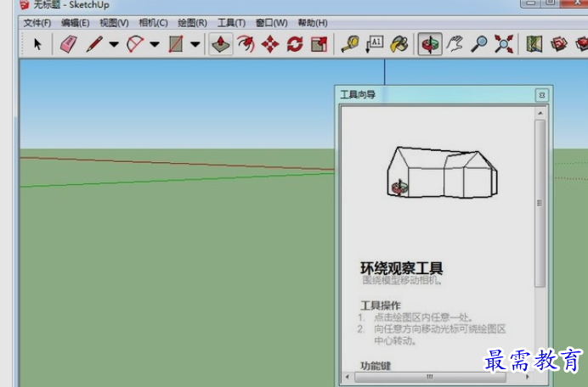Select the Paint Bucket tool
Screen dimensions: 588x387
(399, 44)
